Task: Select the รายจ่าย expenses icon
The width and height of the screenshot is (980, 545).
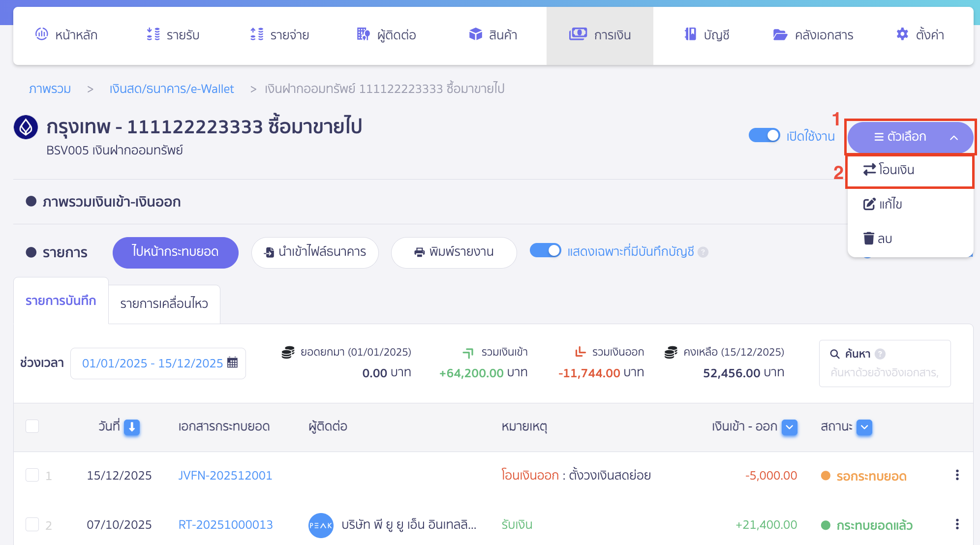Action: tap(256, 34)
